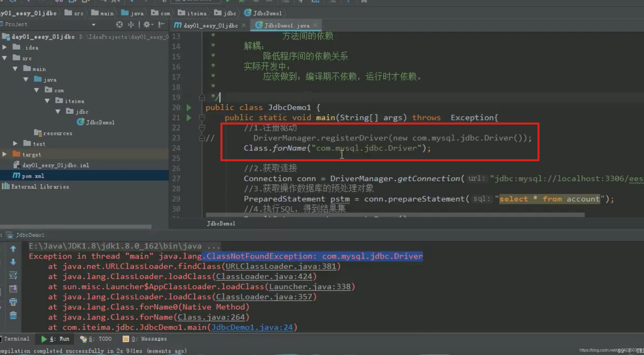Clear console with the trash icon
This screenshot has height=355, width=644.
[13, 315]
